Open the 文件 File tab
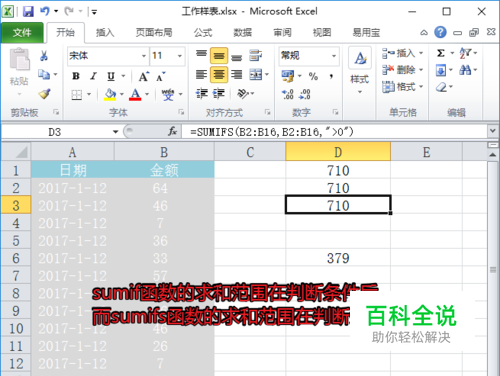 coord(22,33)
